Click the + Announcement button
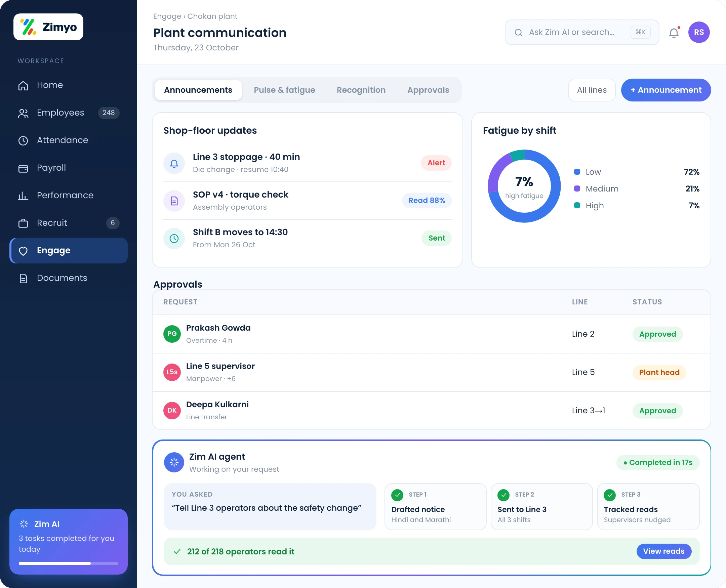 pyautogui.click(x=666, y=90)
